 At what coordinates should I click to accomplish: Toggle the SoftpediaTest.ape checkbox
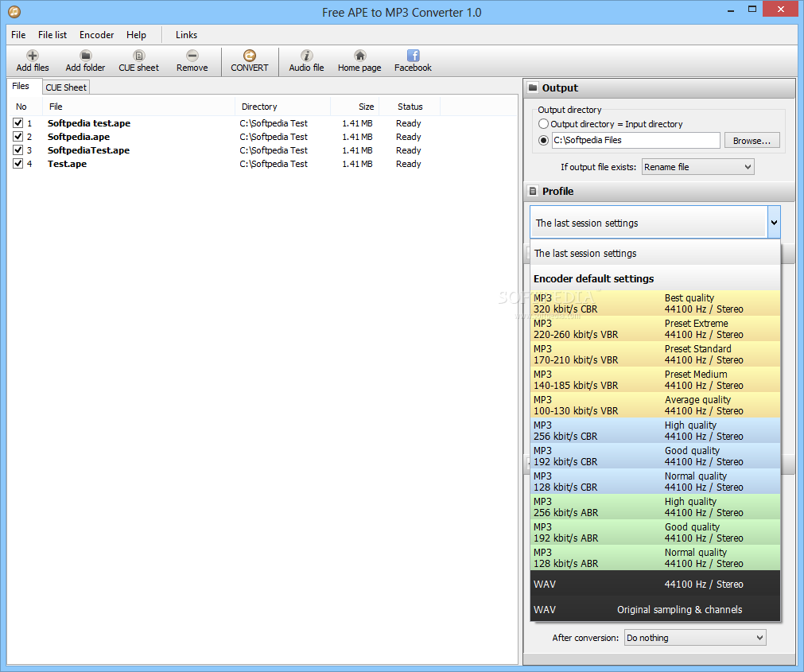click(18, 150)
